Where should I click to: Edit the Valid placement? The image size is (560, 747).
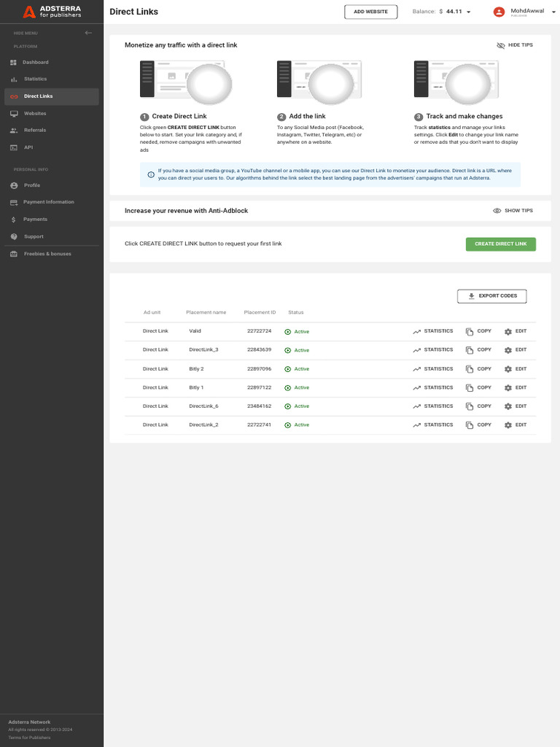516,331
